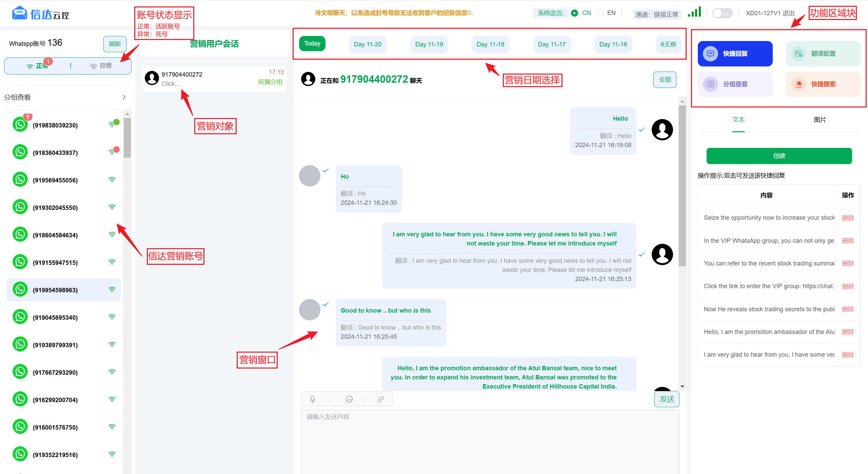Click the 全部 button in chat header

coord(665,80)
